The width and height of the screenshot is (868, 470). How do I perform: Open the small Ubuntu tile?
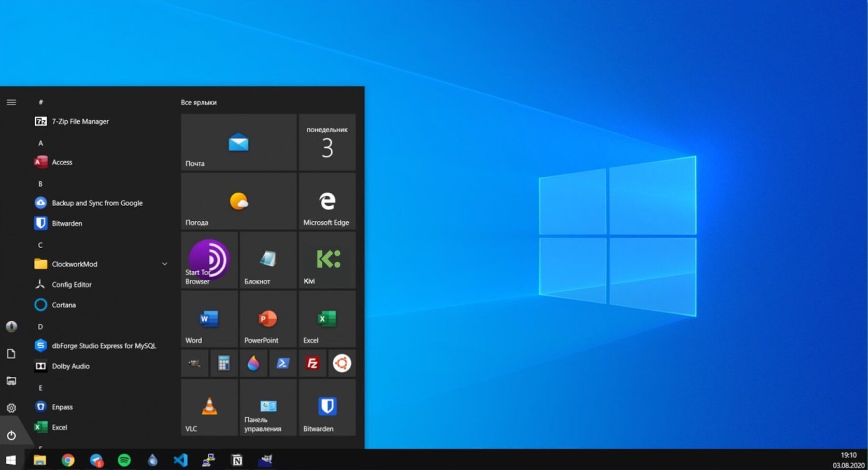(x=342, y=363)
